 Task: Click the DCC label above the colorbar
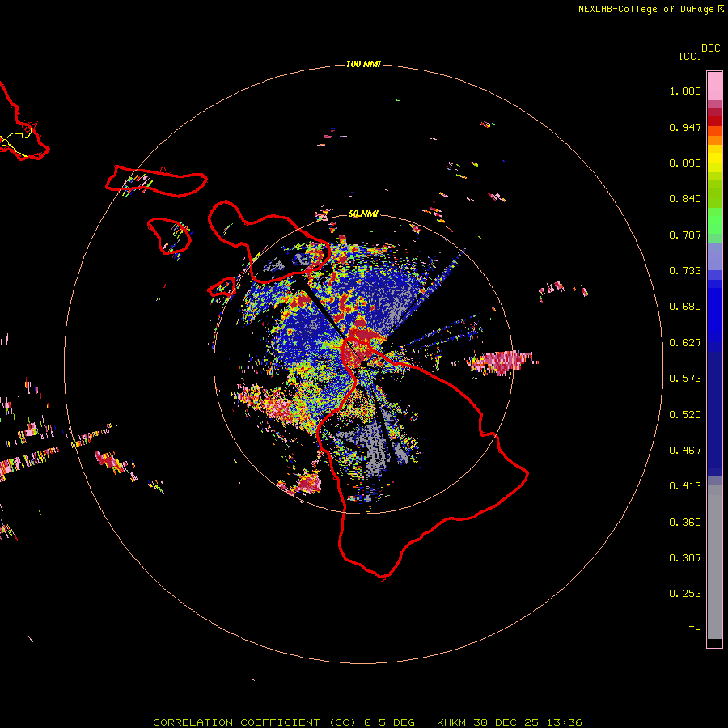tap(710, 49)
